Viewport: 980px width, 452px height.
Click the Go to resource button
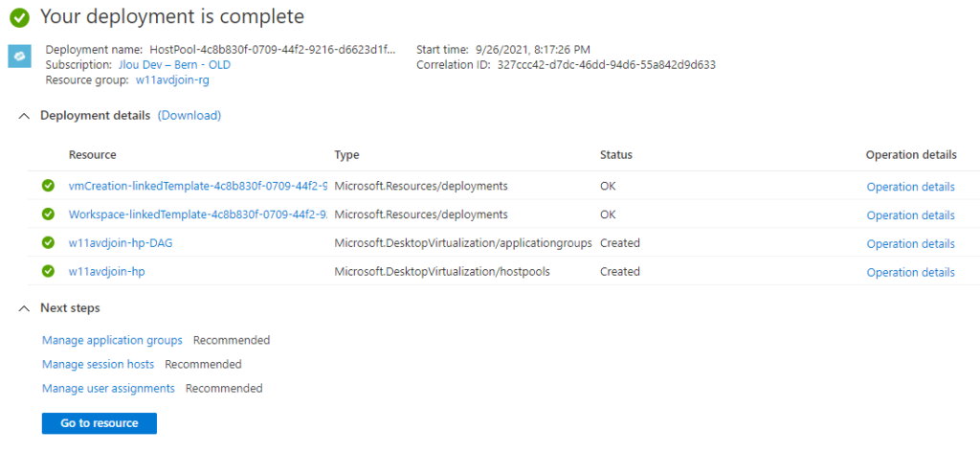click(100, 423)
